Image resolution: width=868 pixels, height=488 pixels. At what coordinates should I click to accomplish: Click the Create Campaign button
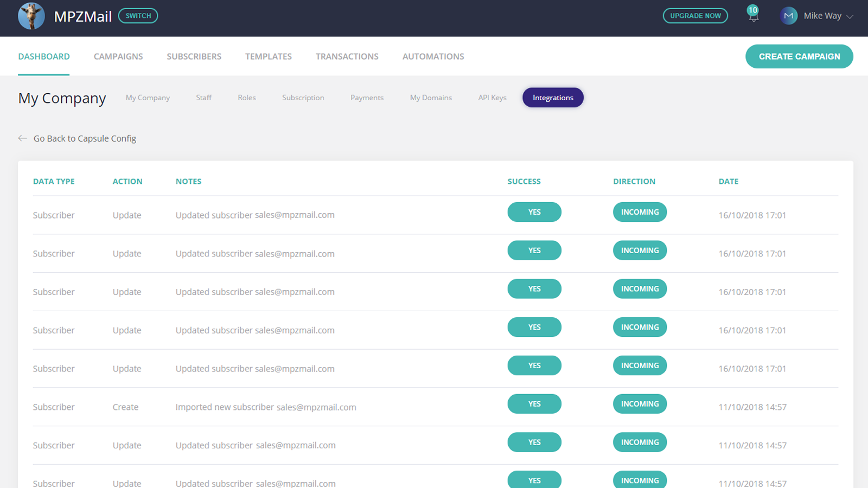click(799, 56)
